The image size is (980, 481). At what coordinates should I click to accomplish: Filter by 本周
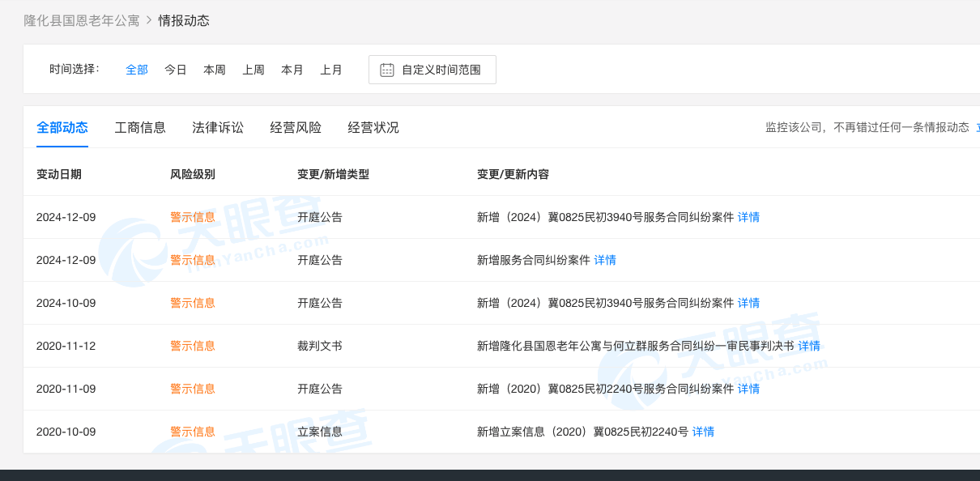click(x=215, y=70)
